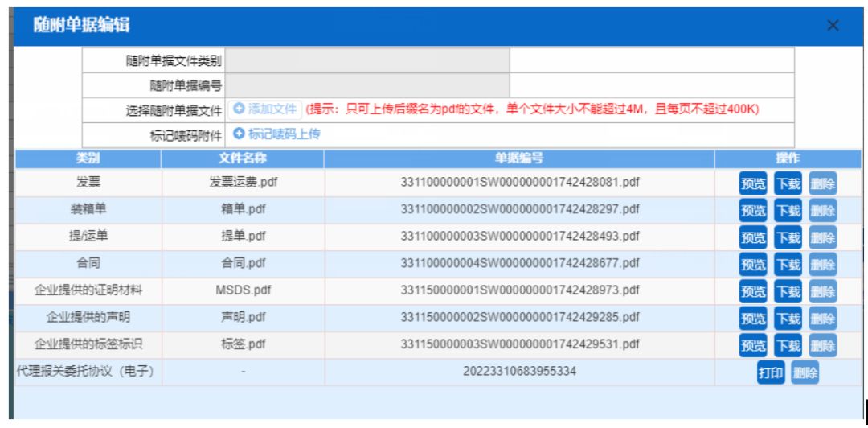
Task: Click the 标记唛码上传 upload link
Action: click(x=276, y=134)
